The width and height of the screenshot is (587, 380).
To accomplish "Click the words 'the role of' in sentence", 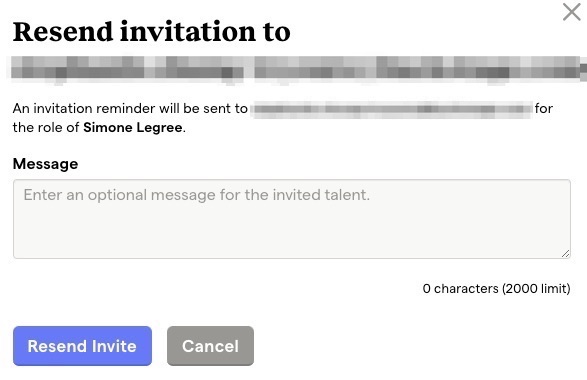I will pos(46,128).
